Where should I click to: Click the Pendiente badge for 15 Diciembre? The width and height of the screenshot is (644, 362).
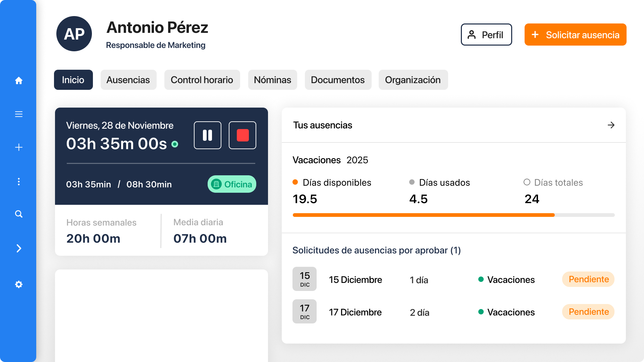588,279
